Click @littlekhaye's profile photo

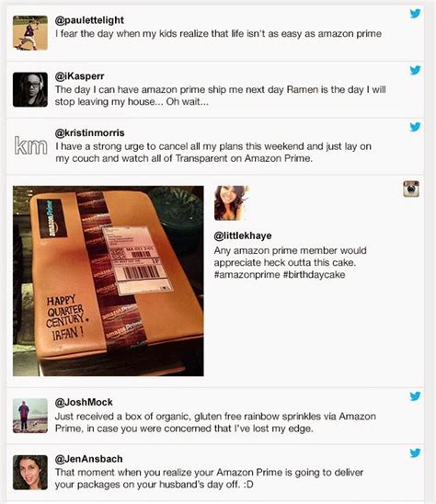[232, 203]
